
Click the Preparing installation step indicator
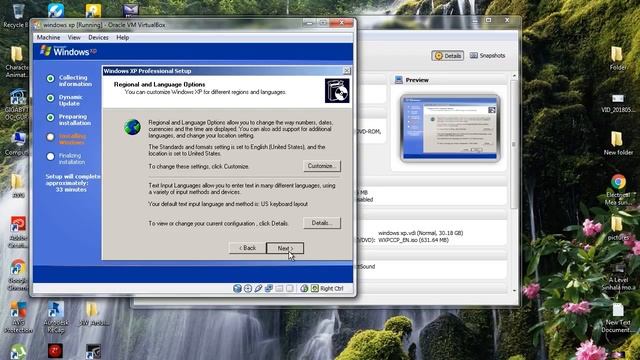pyautogui.click(x=50, y=118)
